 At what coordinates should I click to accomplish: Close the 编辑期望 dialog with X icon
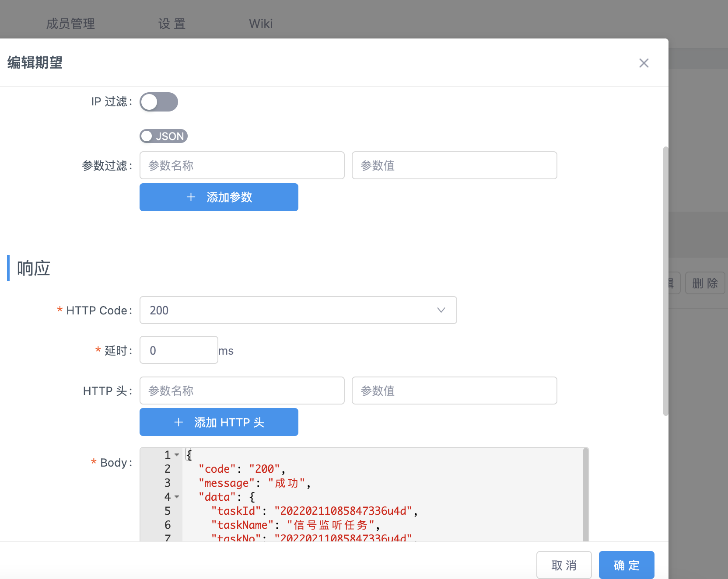pos(644,63)
